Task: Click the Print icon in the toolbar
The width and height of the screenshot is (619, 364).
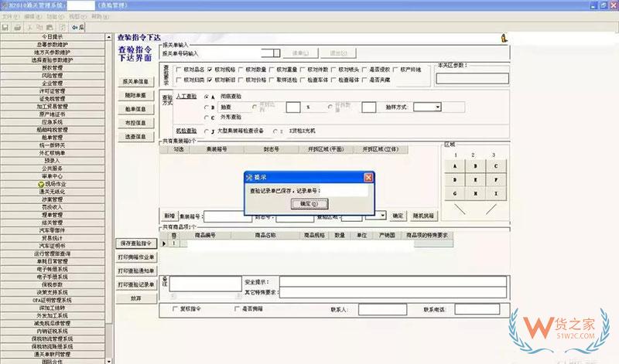Action: click(x=17, y=27)
